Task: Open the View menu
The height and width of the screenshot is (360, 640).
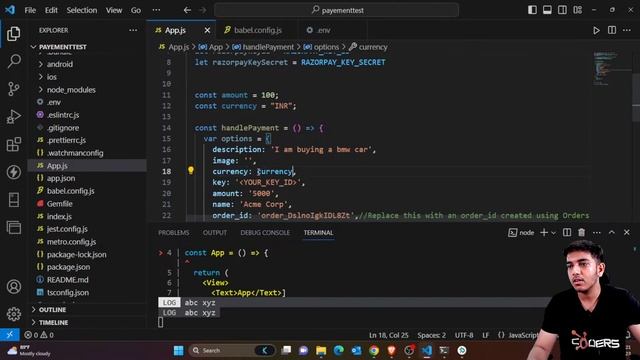Action: (114, 10)
